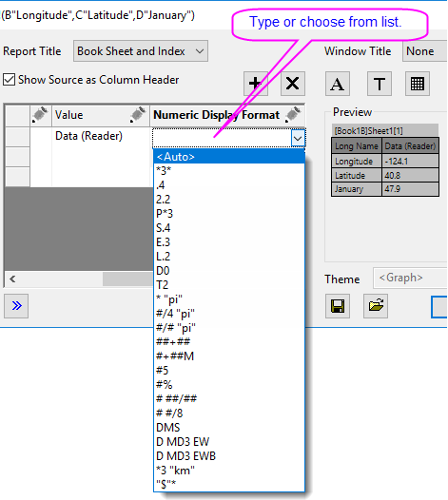
Task: Click January cell in the preview
Action: [357, 189]
